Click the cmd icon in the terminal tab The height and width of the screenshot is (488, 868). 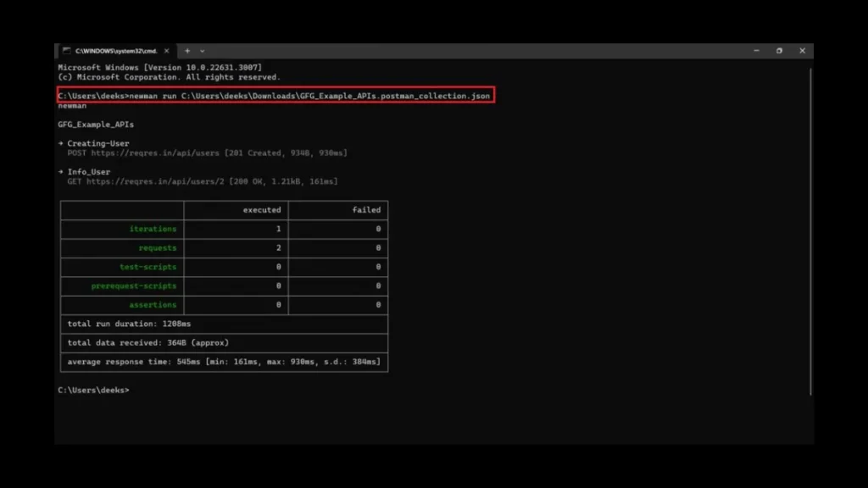[x=66, y=51]
